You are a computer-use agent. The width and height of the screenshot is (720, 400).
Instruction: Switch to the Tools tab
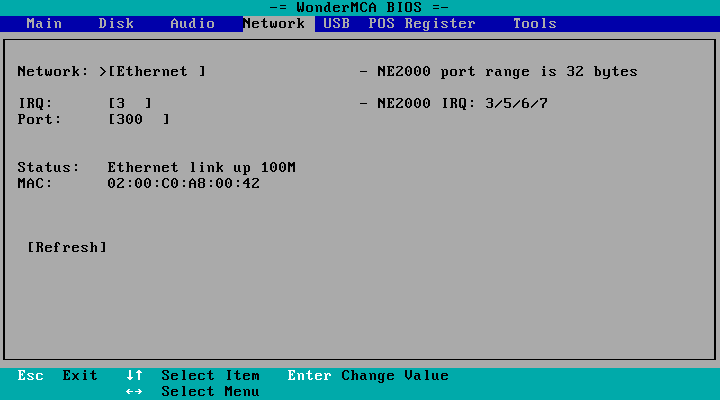pyautogui.click(x=535, y=23)
